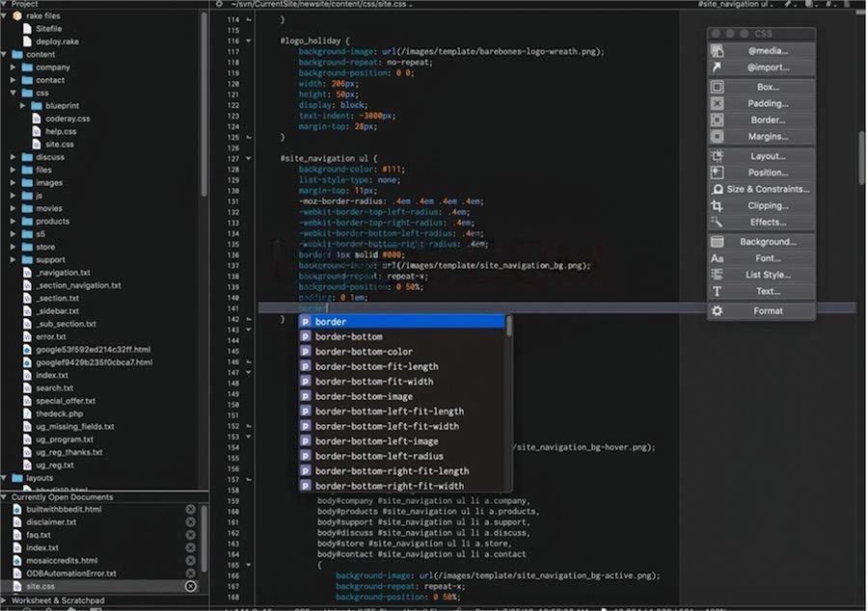The height and width of the screenshot is (611, 868).
Task: Expand the company folder
Action: [14, 66]
